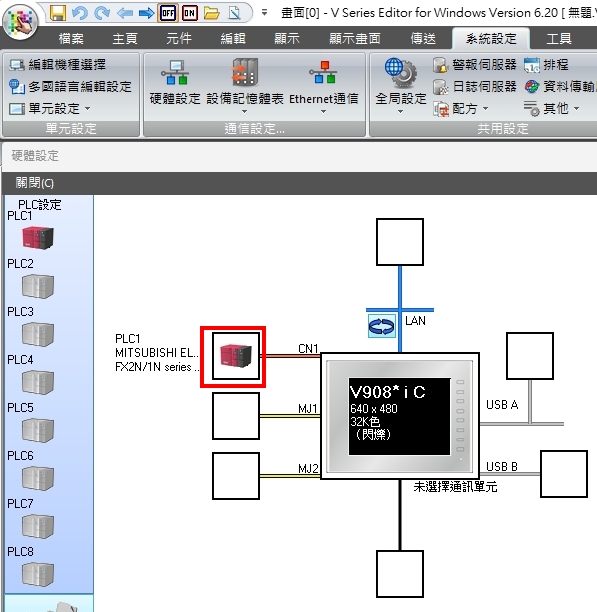Click the MITSUBISHI EL.. PLC1 label
The height and width of the screenshot is (612, 597).
click(x=157, y=353)
